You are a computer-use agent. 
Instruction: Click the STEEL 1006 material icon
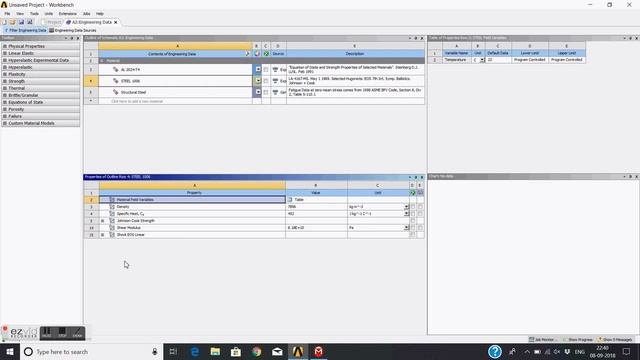(x=116, y=81)
